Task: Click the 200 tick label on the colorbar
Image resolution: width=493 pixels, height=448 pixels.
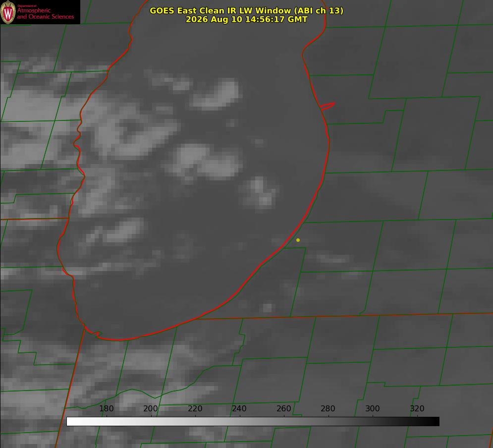Action: click(150, 408)
